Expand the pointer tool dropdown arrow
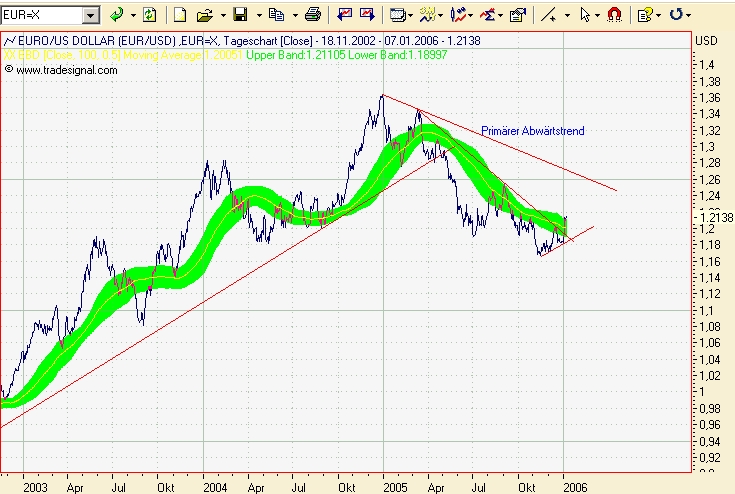Viewport: 735px width, 494px height. pyautogui.click(x=597, y=15)
